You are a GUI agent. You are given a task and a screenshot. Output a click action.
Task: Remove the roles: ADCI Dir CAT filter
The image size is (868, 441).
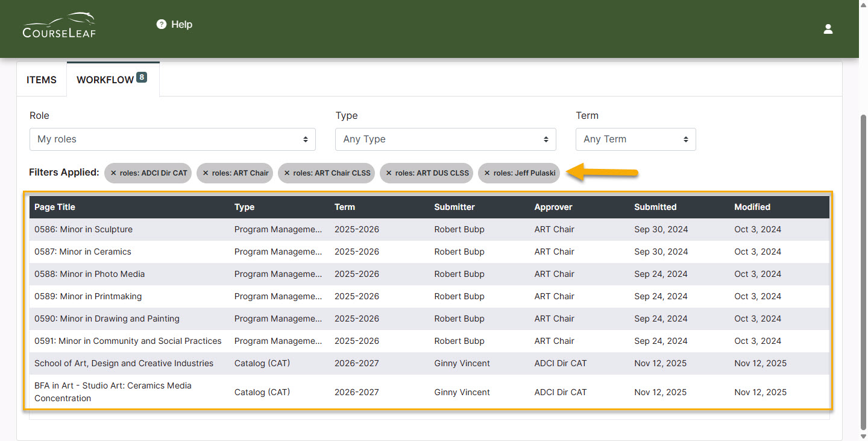point(113,173)
